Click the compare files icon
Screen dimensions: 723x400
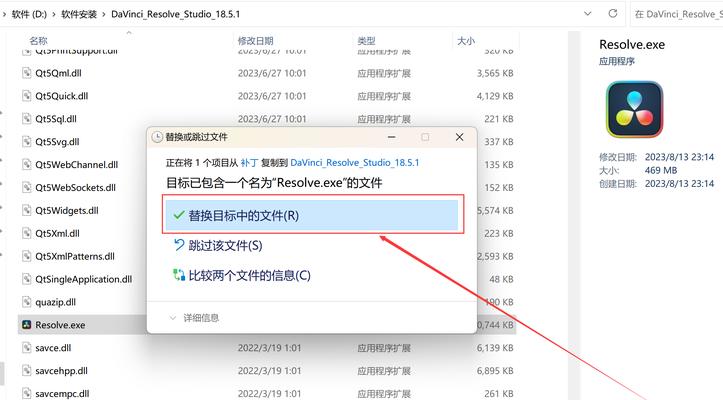(179, 275)
